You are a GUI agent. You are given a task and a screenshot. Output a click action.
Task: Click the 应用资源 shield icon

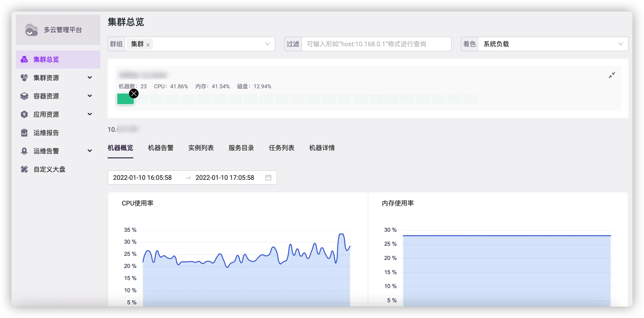24,114
